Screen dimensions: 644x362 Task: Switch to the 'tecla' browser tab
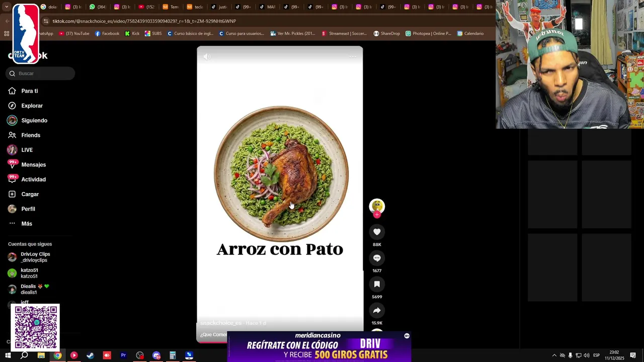pos(195,7)
